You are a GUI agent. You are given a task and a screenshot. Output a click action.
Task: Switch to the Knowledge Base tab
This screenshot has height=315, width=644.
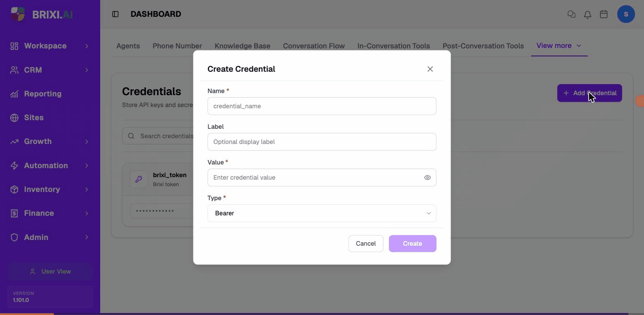click(242, 46)
